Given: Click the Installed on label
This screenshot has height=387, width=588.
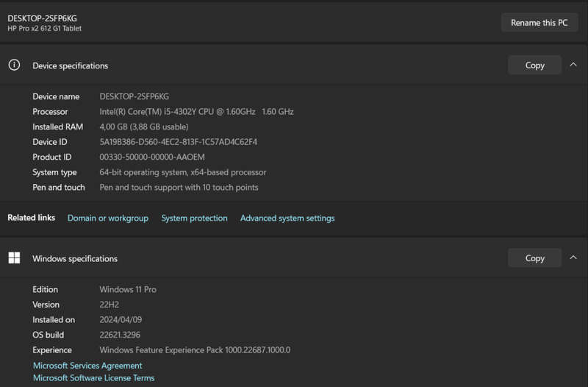Looking at the screenshot, I should click(54, 320).
